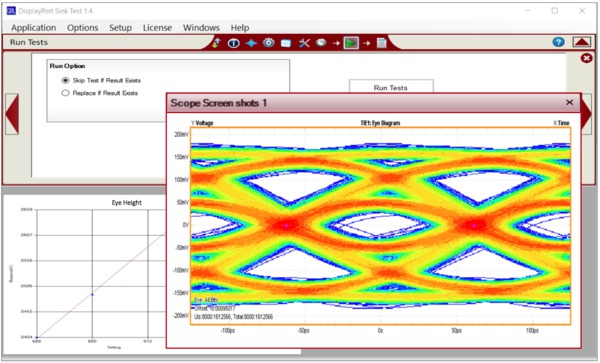Open the gear settings icon in toolbar
The height and width of the screenshot is (363, 600).
pyautogui.click(x=269, y=43)
